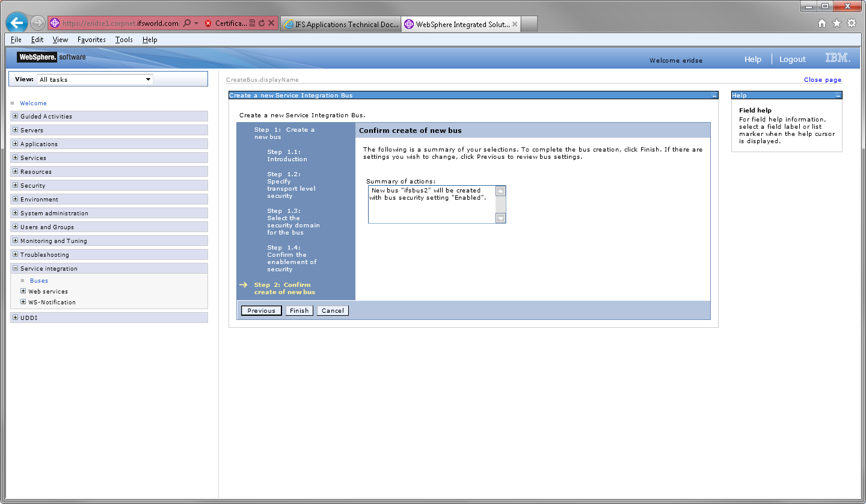This screenshot has height=504, width=866.
Task: Open the browser Tools gear icon
Action: [852, 23]
